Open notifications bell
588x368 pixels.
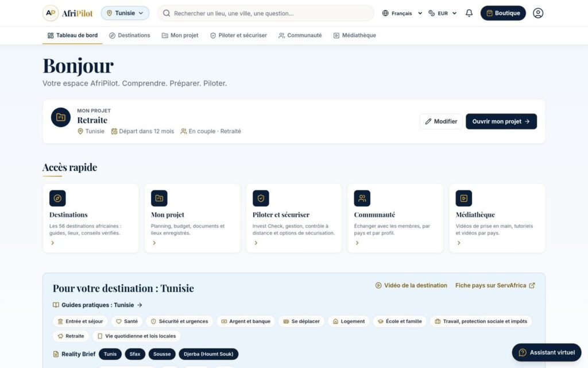coord(469,13)
